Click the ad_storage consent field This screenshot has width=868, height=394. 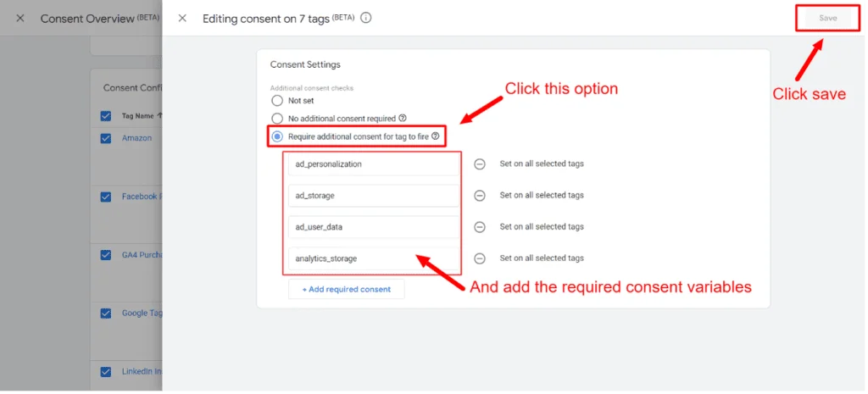(374, 196)
